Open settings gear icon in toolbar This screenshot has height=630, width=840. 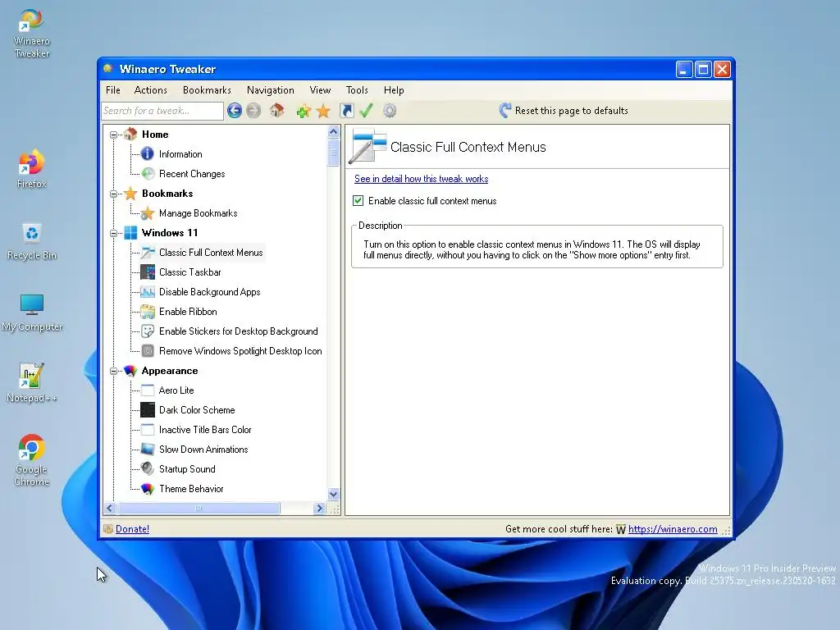390,111
